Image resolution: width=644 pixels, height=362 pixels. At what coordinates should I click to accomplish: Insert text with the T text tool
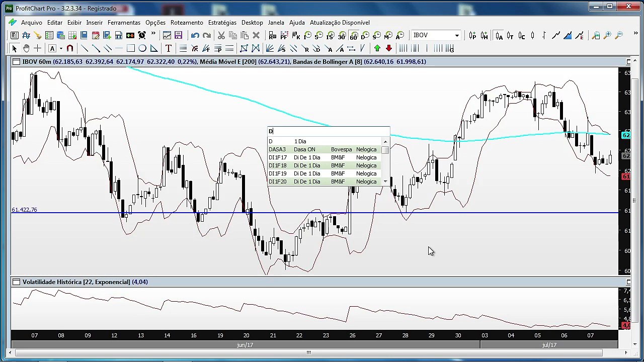pyautogui.click(x=169, y=48)
